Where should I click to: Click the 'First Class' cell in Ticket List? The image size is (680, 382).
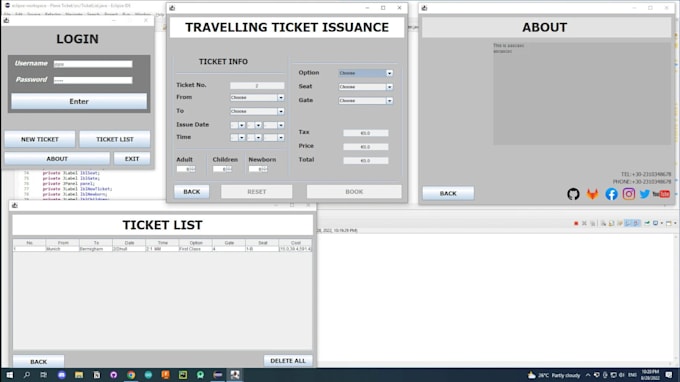coord(195,249)
